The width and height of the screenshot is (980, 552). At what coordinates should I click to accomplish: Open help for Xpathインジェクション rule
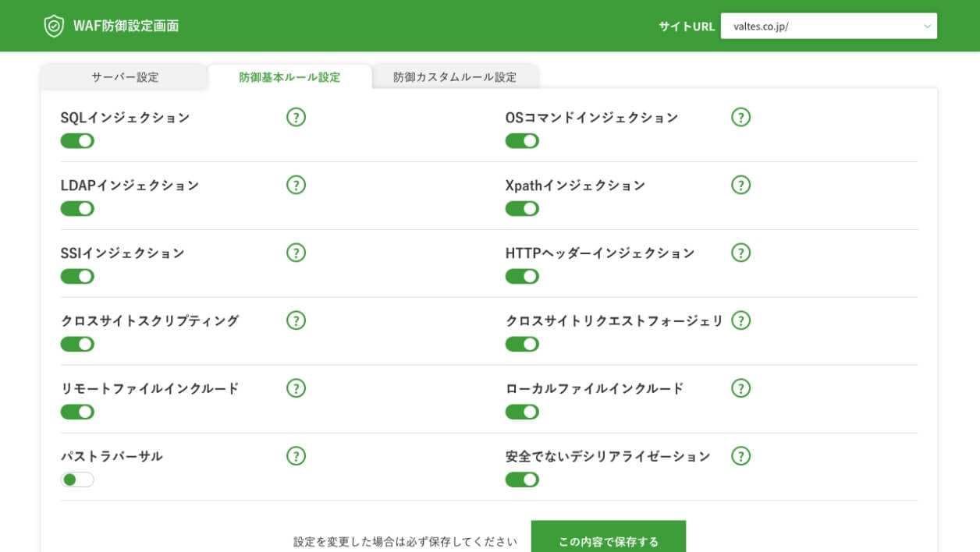[740, 185]
